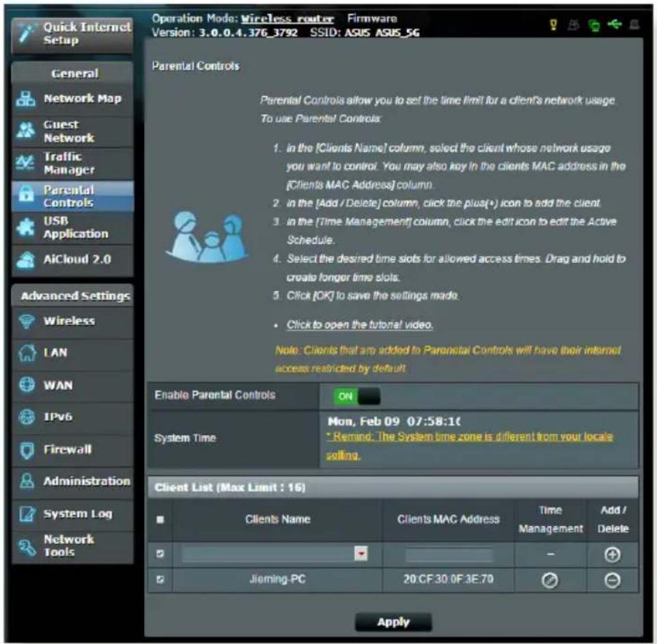The height and width of the screenshot is (644, 657).
Task: Toggle Enable Parental Controls switch
Action: point(357,396)
